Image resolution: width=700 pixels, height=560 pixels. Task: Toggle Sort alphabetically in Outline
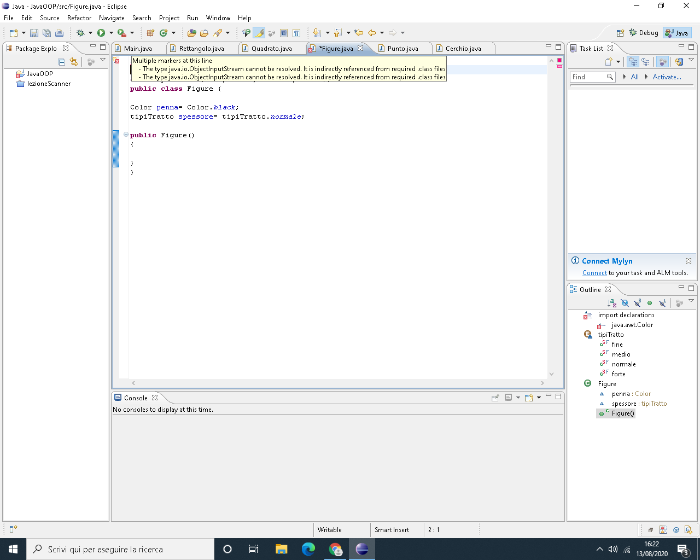coord(612,303)
